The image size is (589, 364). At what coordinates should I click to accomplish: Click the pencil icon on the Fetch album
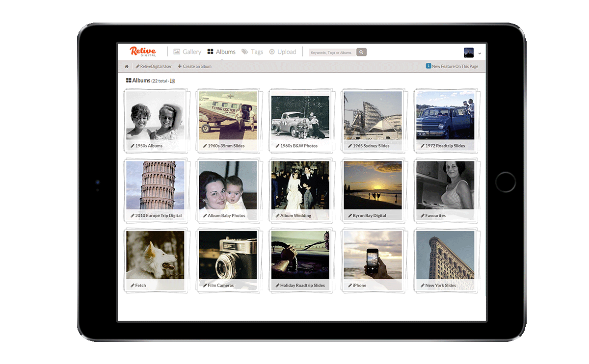coord(132,285)
